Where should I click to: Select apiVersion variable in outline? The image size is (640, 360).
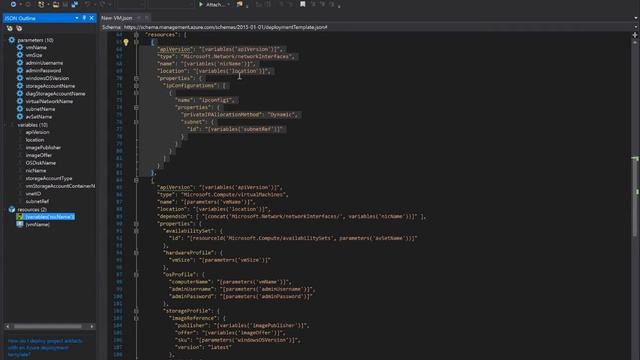pyautogui.click(x=38, y=132)
